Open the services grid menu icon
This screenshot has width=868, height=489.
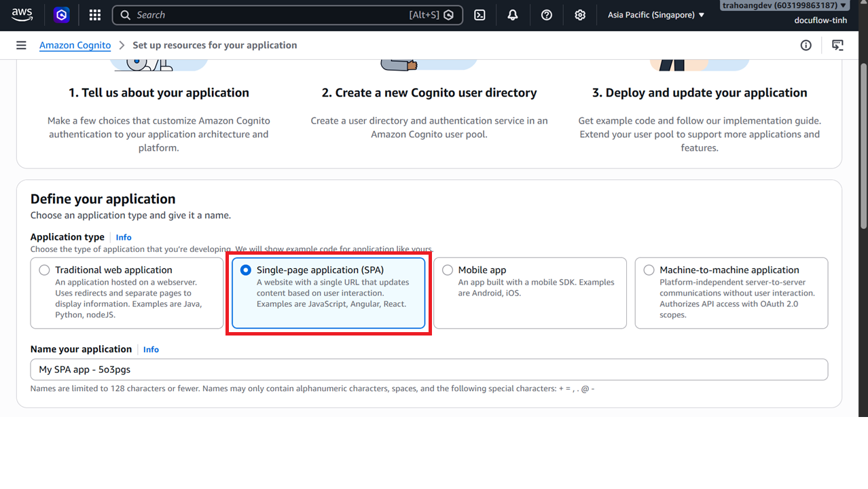tap(95, 15)
